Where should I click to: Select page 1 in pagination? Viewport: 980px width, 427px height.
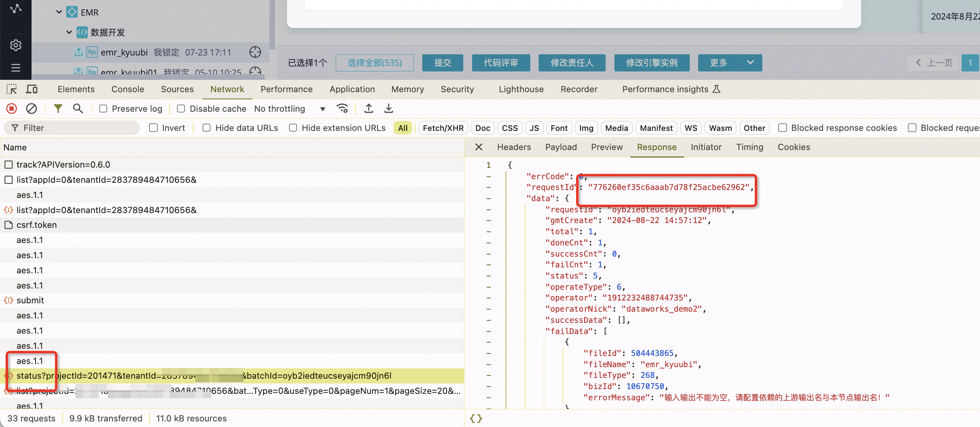point(970,63)
